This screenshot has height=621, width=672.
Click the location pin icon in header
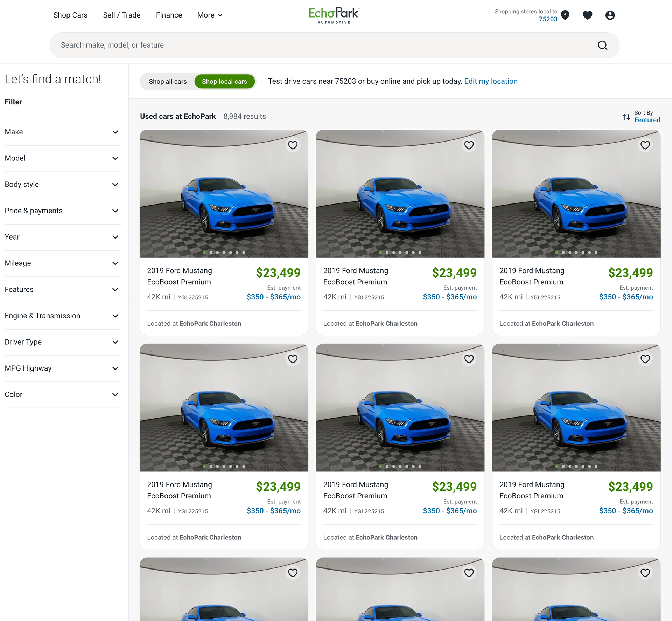pyautogui.click(x=565, y=15)
